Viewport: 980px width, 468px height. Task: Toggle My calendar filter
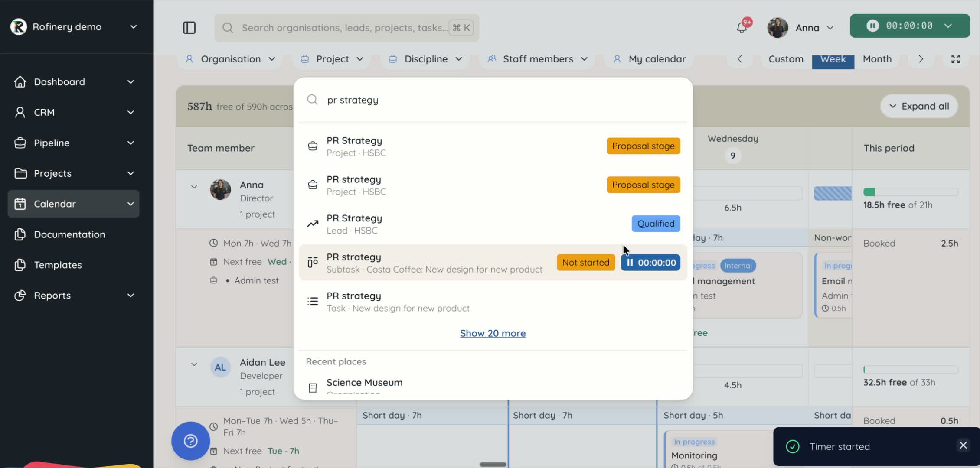(x=649, y=59)
